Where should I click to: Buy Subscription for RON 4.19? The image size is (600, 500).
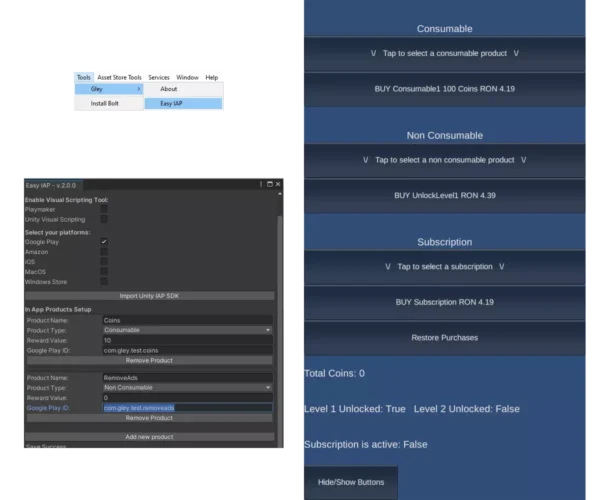pos(444,303)
